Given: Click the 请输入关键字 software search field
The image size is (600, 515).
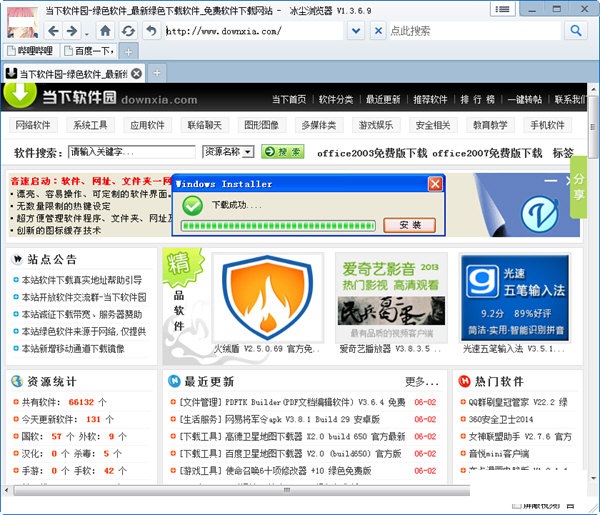Looking at the screenshot, I should (132, 152).
